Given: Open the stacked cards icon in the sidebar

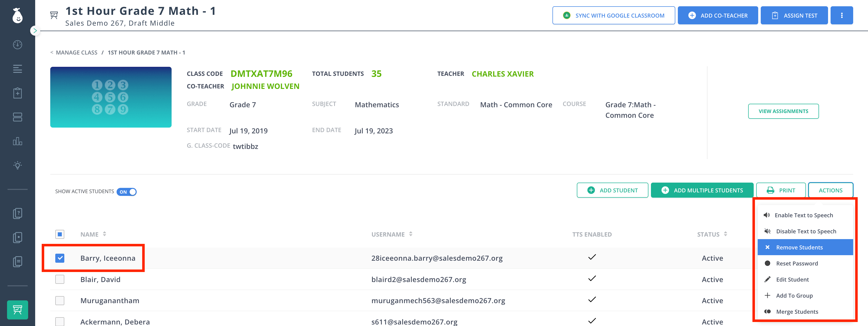Looking at the screenshot, I should [x=18, y=117].
